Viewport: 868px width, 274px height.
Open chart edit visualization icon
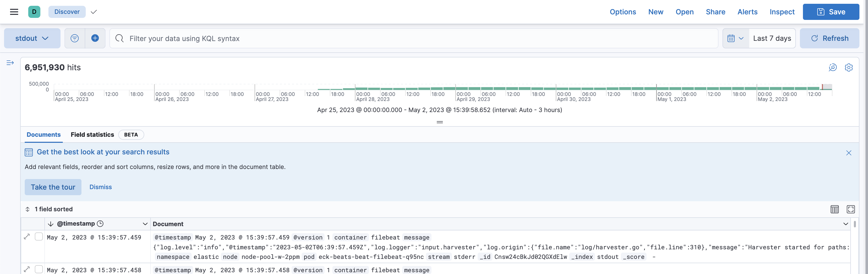(x=833, y=67)
